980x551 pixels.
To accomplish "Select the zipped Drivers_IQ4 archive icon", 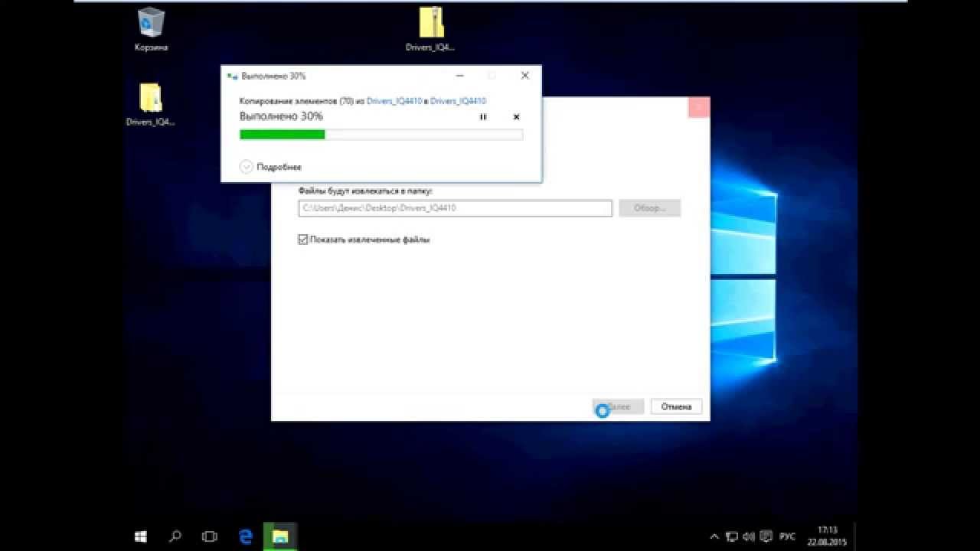I will click(x=430, y=29).
